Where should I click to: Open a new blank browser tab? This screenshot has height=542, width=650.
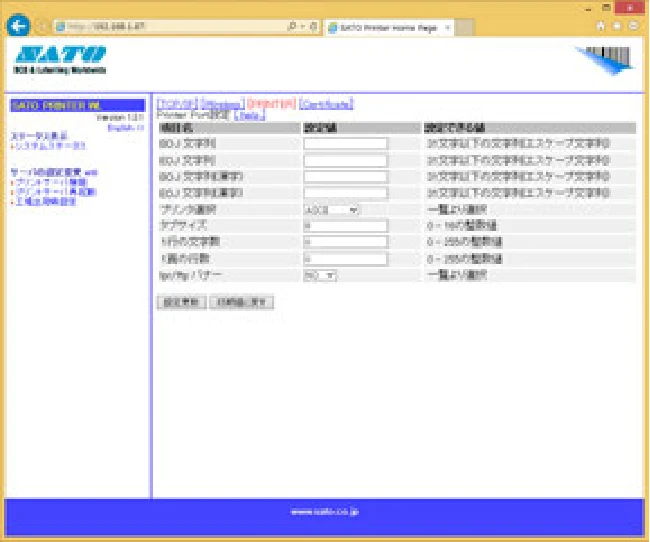tap(464, 28)
